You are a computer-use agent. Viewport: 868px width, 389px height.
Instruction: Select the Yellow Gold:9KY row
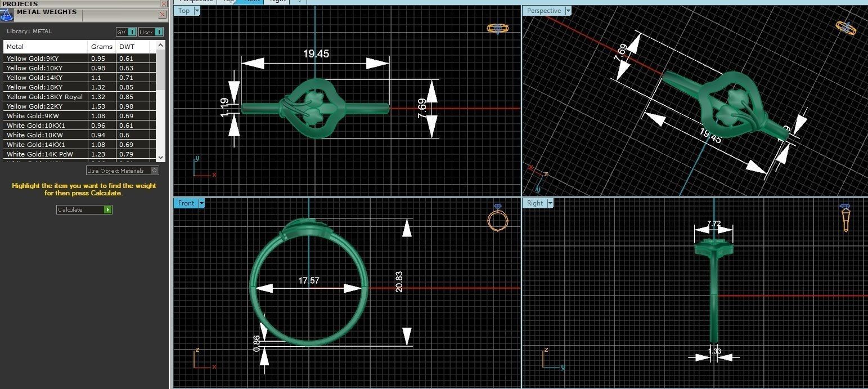tap(80, 59)
